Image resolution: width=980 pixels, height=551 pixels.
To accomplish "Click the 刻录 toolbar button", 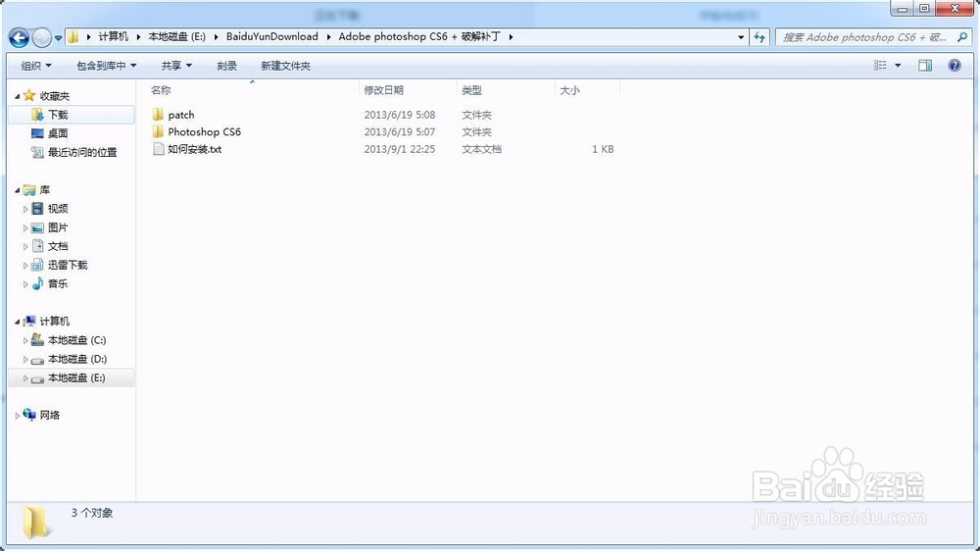I will (227, 66).
